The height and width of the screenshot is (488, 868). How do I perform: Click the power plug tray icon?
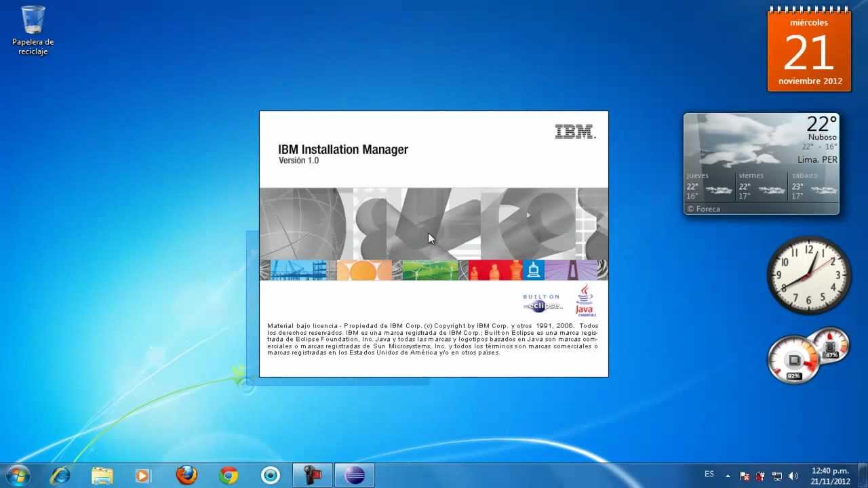760,476
